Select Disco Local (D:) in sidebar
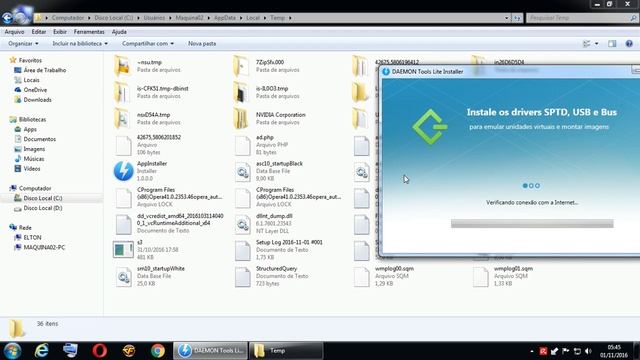Image resolution: width=640 pixels, height=360 pixels. (x=42, y=208)
